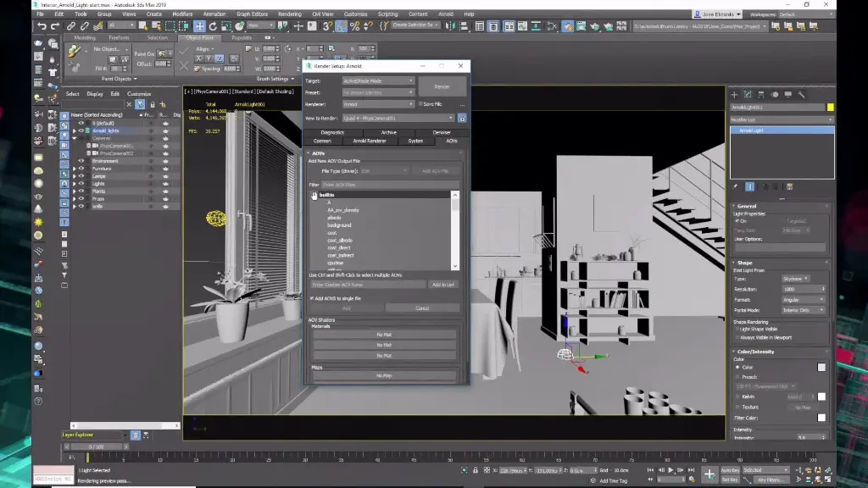Click the lock view icon in Render Setup
Screen dimensions: 868x488
[x=462, y=119]
